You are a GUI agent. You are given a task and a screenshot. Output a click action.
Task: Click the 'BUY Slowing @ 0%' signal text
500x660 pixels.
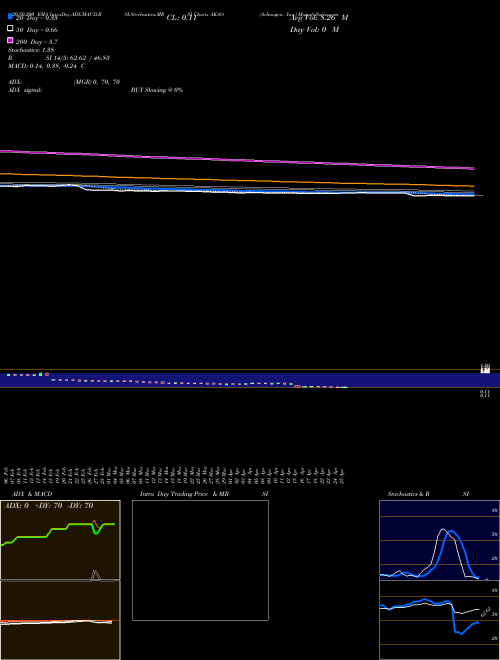pos(157,90)
